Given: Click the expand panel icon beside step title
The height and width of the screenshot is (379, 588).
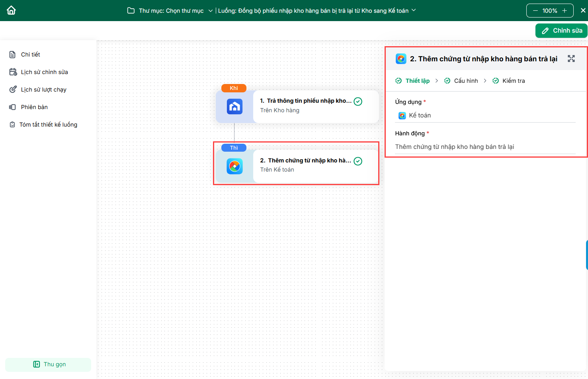Looking at the screenshot, I should pos(571,59).
